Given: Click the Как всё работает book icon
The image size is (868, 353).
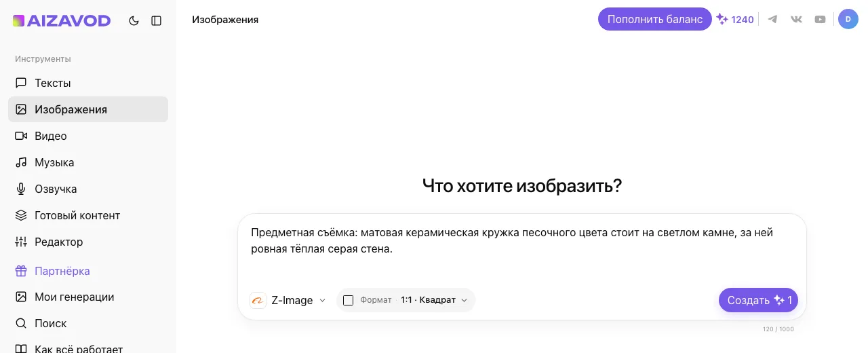Looking at the screenshot, I should (21, 349).
